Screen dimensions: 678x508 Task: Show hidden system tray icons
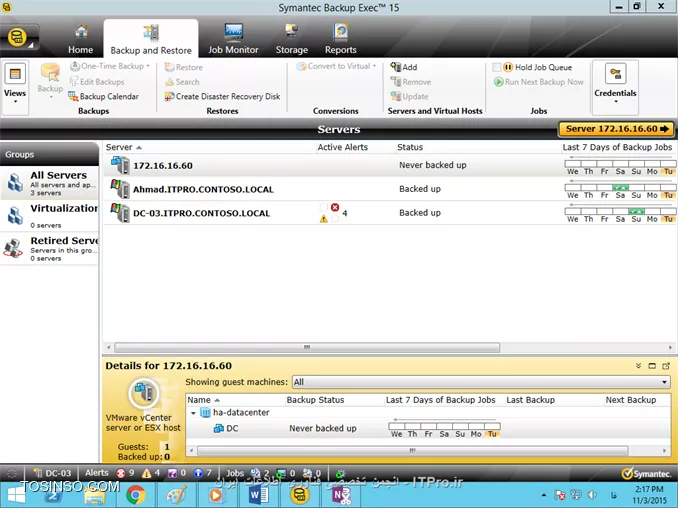click(x=544, y=495)
